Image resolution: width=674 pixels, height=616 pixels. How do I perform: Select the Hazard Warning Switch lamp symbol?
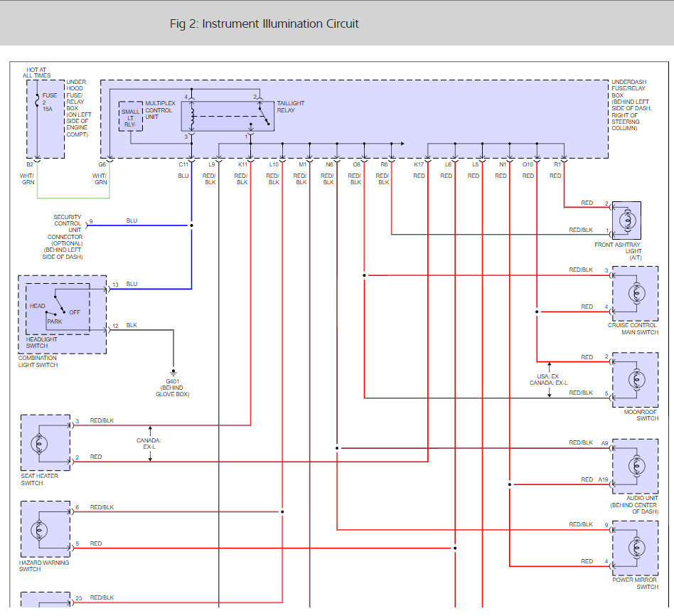coord(38,530)
